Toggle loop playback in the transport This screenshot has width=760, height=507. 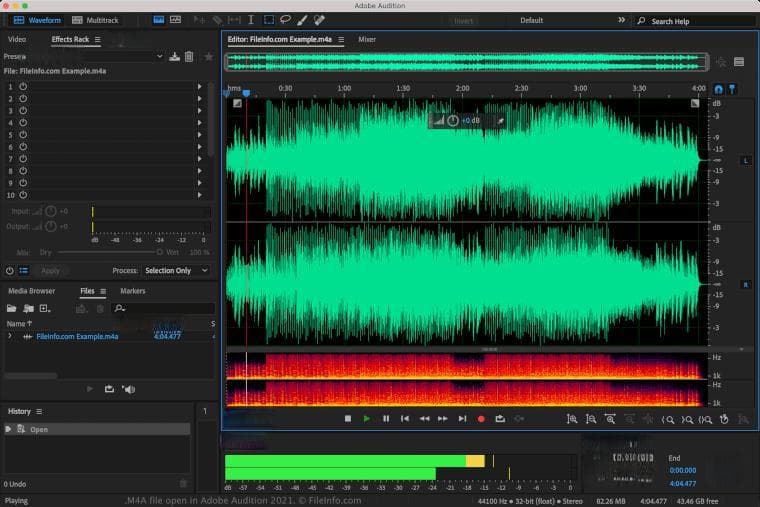(500, 419)
